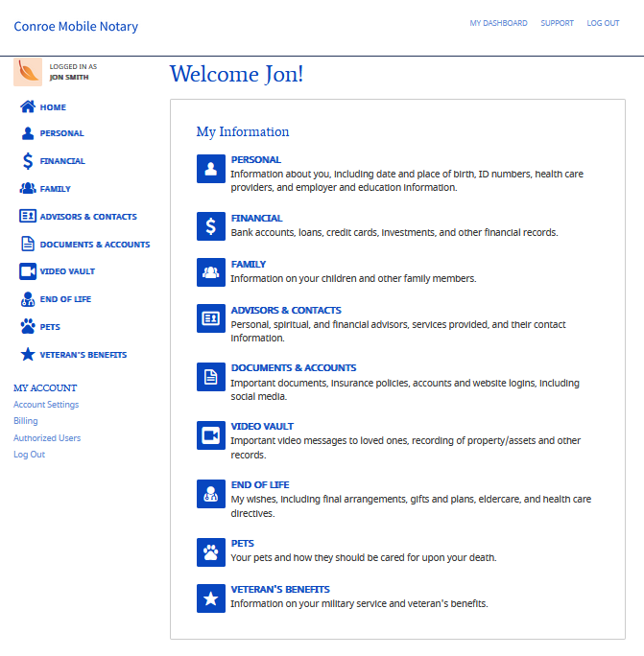Click the Advisors & Contacts tile icon in main panel
The height and width of the screenshot is (656, 644).
[x=211, y=318]
